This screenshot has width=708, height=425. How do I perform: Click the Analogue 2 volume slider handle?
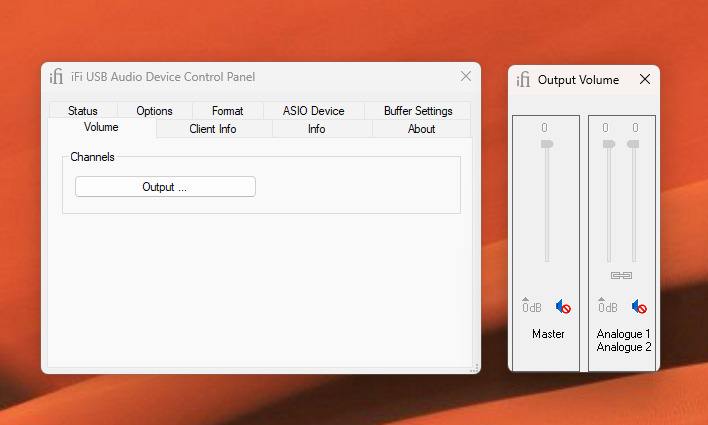click(x=632, y=145)
